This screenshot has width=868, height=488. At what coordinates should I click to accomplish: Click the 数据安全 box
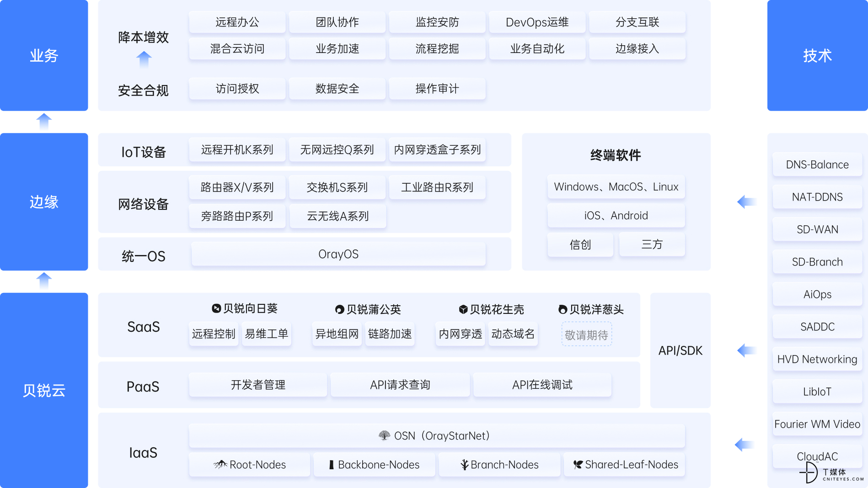coord(338,88)
